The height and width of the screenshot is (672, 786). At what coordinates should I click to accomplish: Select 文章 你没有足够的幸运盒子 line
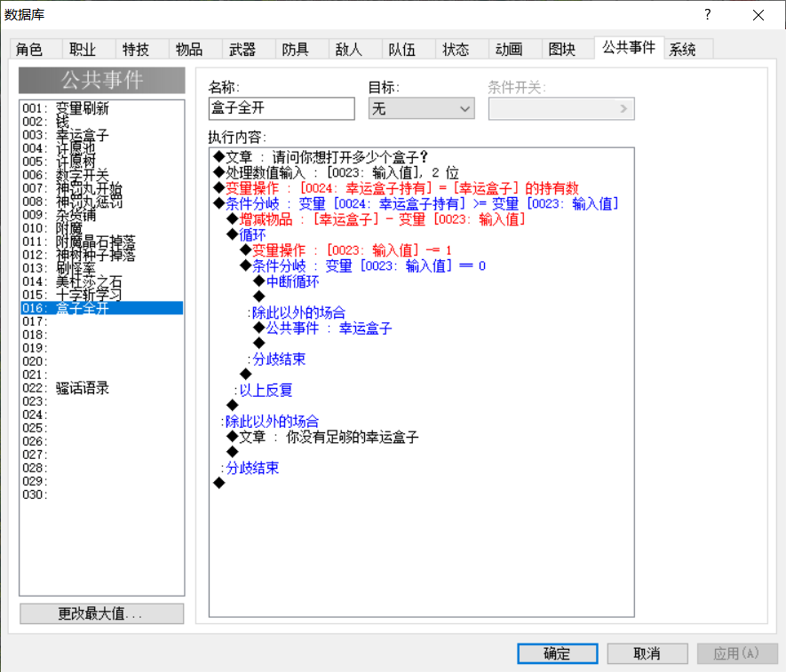322,437
